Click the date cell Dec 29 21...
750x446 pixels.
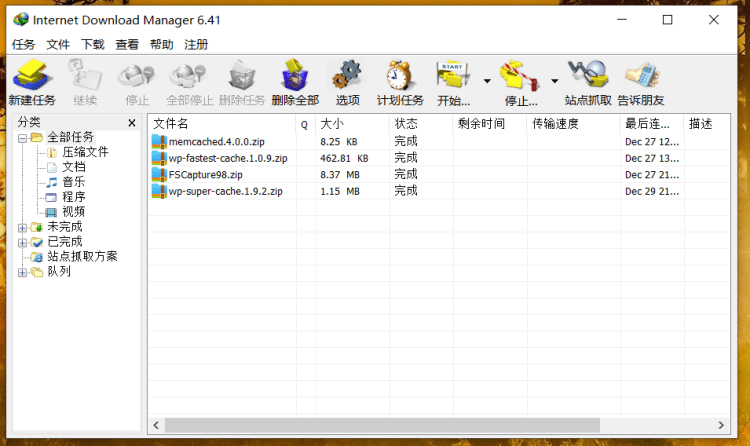(652, 191)
